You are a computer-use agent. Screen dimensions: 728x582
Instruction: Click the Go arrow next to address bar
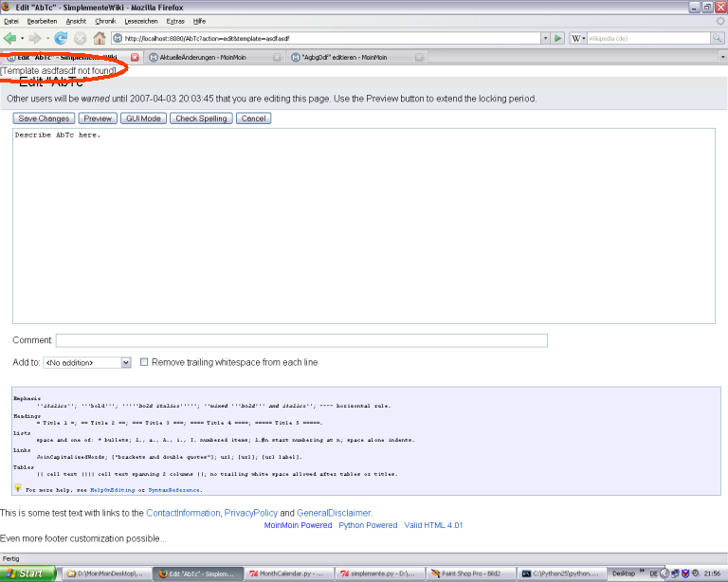coord(558,38)
